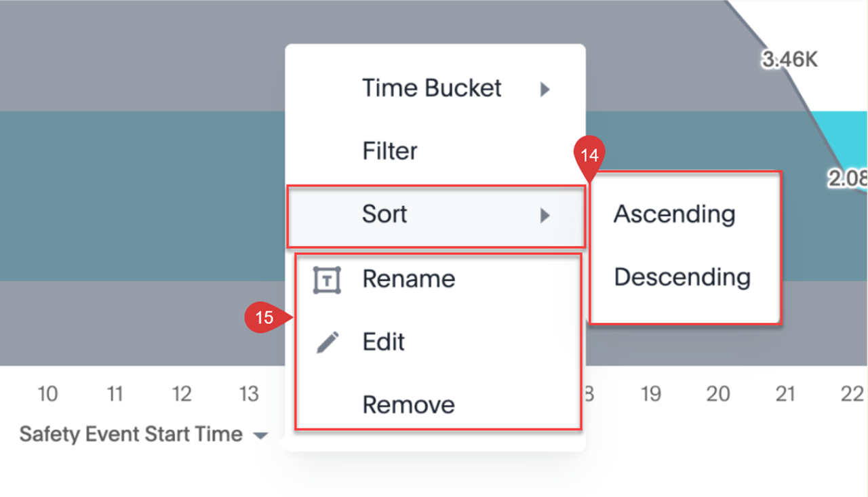Choose Filter from the context menu
This screenshot has height=497, width=868.
pos(390,151)
